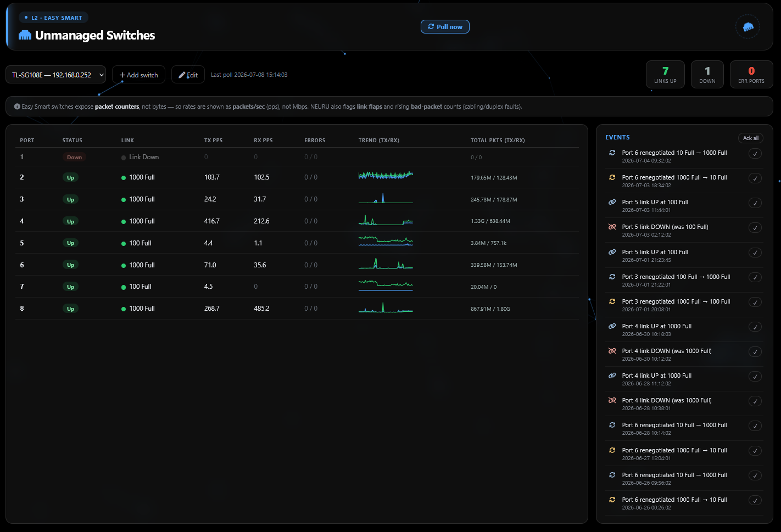Click the trend sparkline for port 8
This screenshot has width=781, height=532.
(386, 307)
